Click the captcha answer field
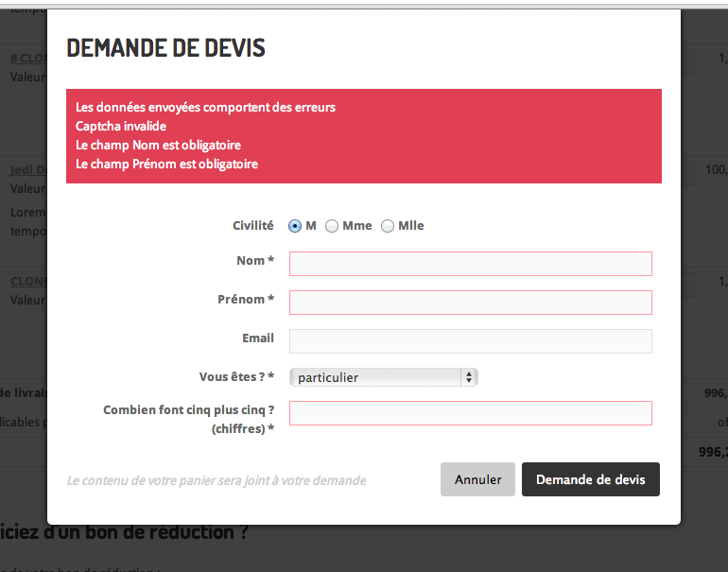The image size is (728, 572). tap(470, 413)
